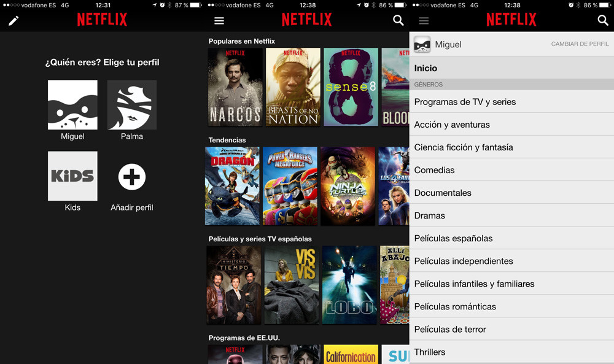614x364 pixels.
Task: Tap the search icon on home screen
Action: click(398, 20)
